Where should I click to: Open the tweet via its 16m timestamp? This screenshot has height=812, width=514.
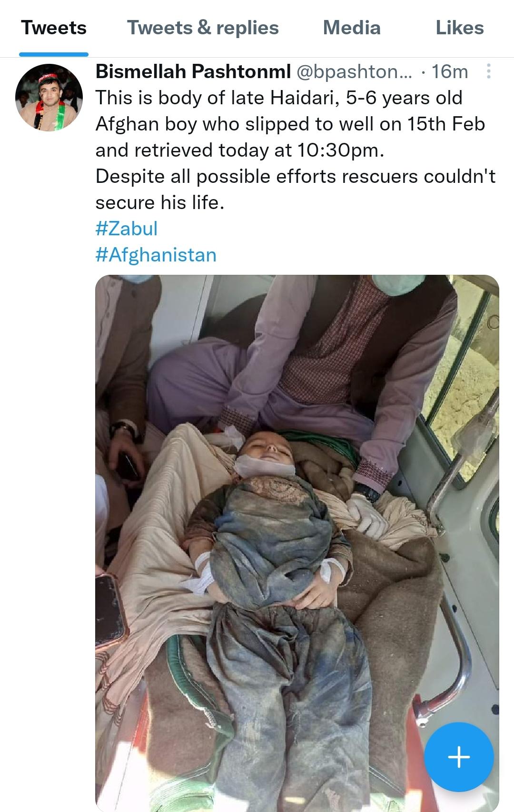tap(450, 71)
